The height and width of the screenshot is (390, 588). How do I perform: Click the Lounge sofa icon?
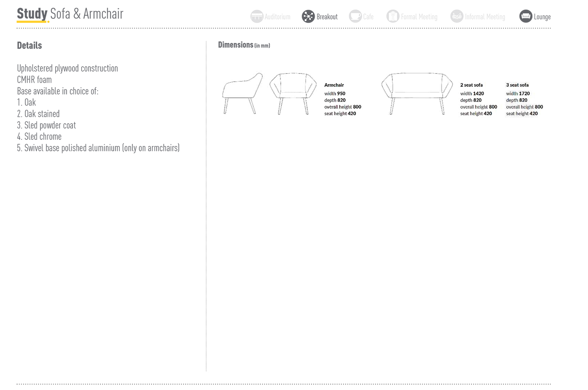pos(526,17)
